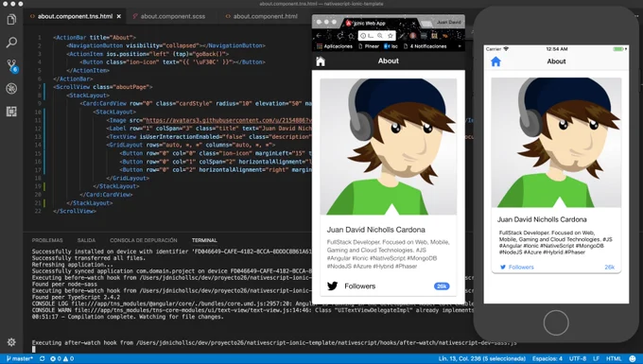Screen dimensions: 643x364
Task: Click 'Juan David Nicholls Cardona' in simulator
Action: 542,219
